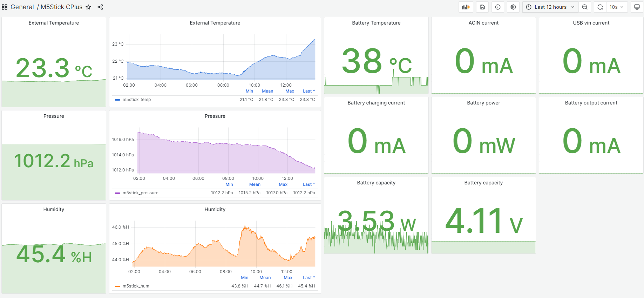Sort pressure legend by Max
Screen dimensions: 644x298
(x=283, y=184)
